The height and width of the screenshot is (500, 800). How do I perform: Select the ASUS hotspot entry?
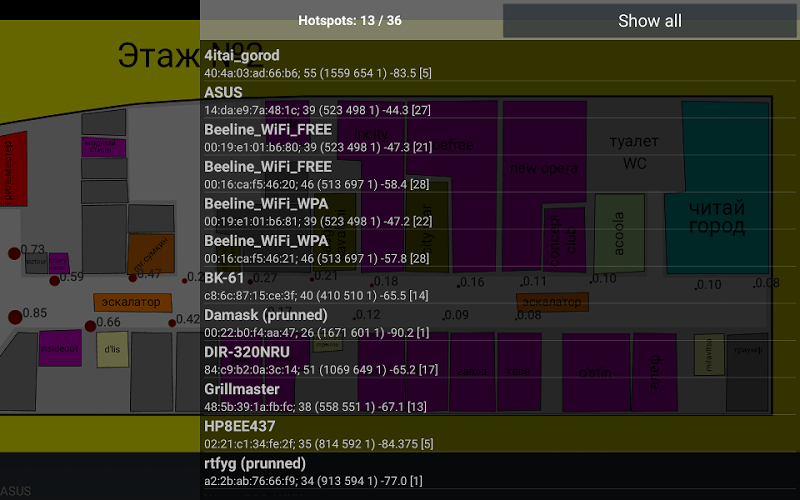(499, 100)
